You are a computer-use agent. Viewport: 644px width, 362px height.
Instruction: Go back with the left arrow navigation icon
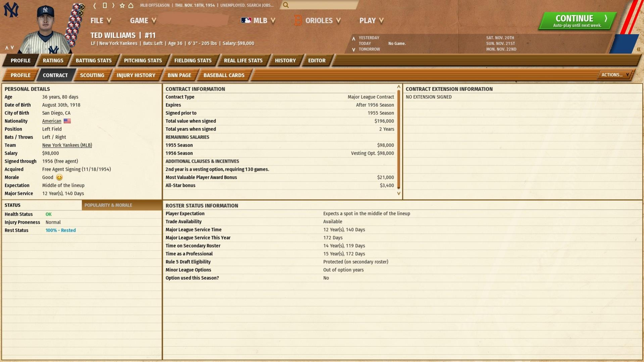(x=95, y=5)
